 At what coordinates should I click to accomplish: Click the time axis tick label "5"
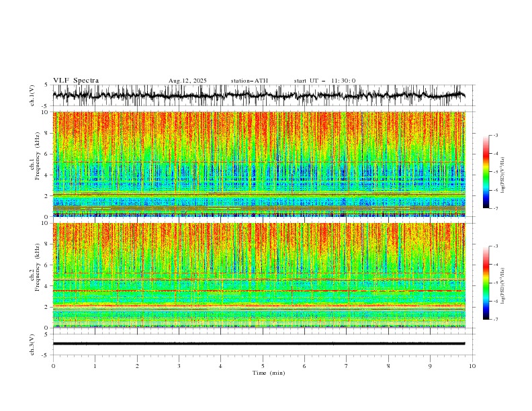pos(263,366)
